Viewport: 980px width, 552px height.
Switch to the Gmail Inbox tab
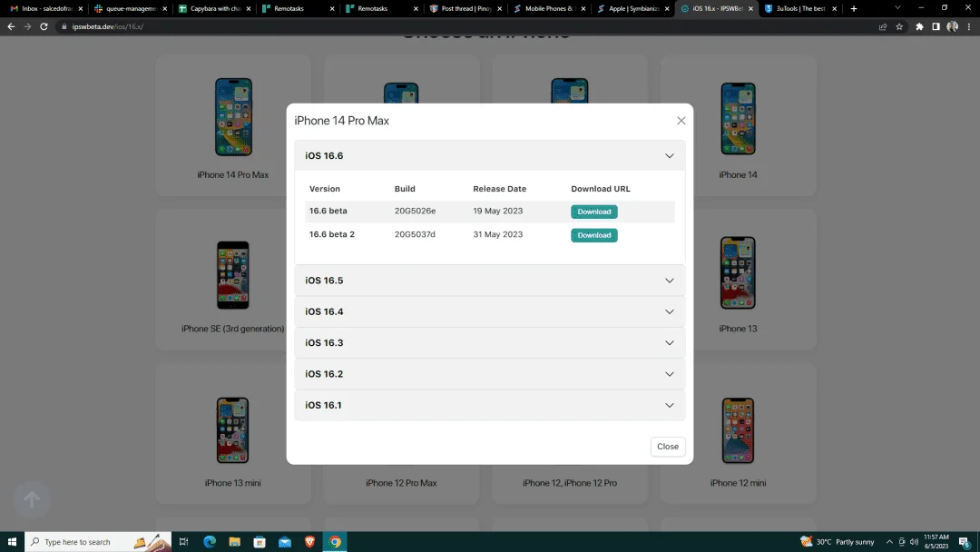[x=45, y=9]
